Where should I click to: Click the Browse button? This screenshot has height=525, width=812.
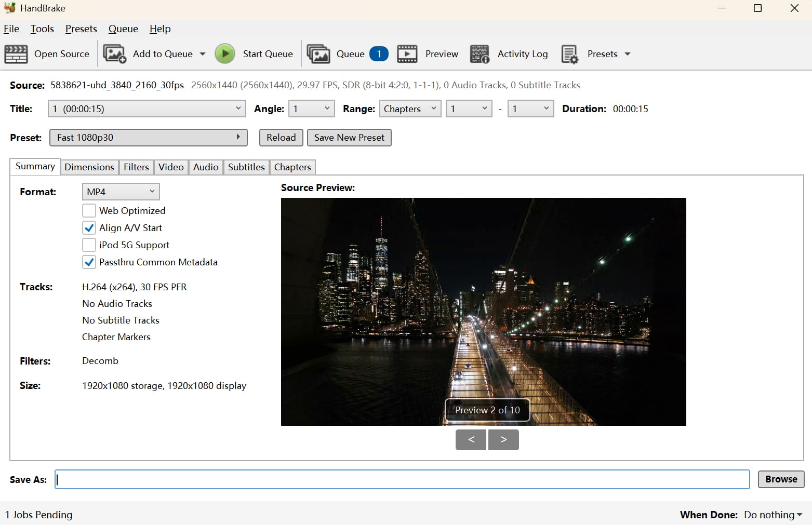coord(781,479)
